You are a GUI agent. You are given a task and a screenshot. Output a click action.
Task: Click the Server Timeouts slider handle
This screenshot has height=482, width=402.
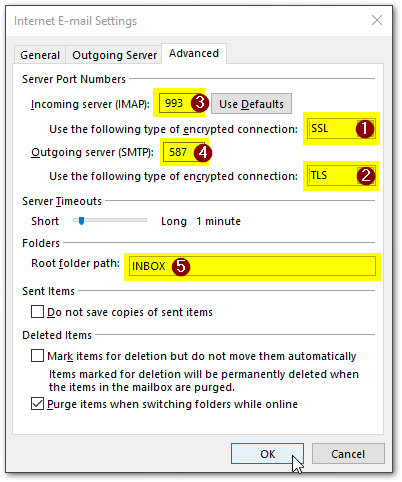pos(81,220)
